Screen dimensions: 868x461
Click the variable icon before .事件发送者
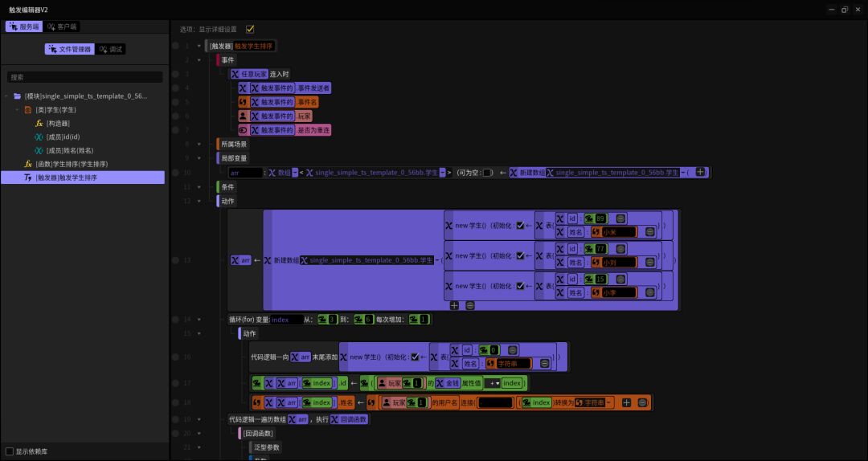[x=243, y=88]
